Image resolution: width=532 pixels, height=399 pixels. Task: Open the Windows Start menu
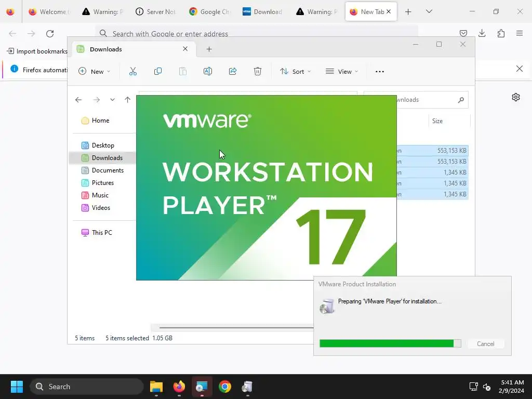pyautogui.click(x=17, y=387)
